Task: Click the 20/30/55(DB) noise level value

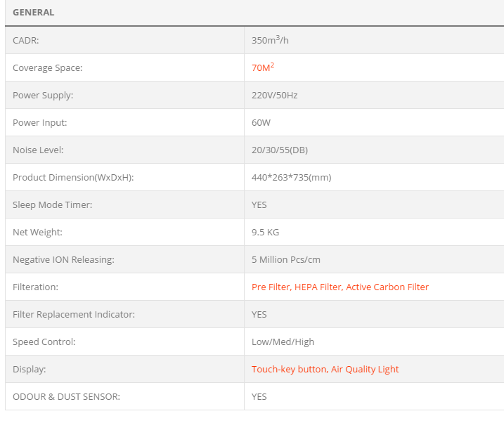Action: [x=280, y=150]
